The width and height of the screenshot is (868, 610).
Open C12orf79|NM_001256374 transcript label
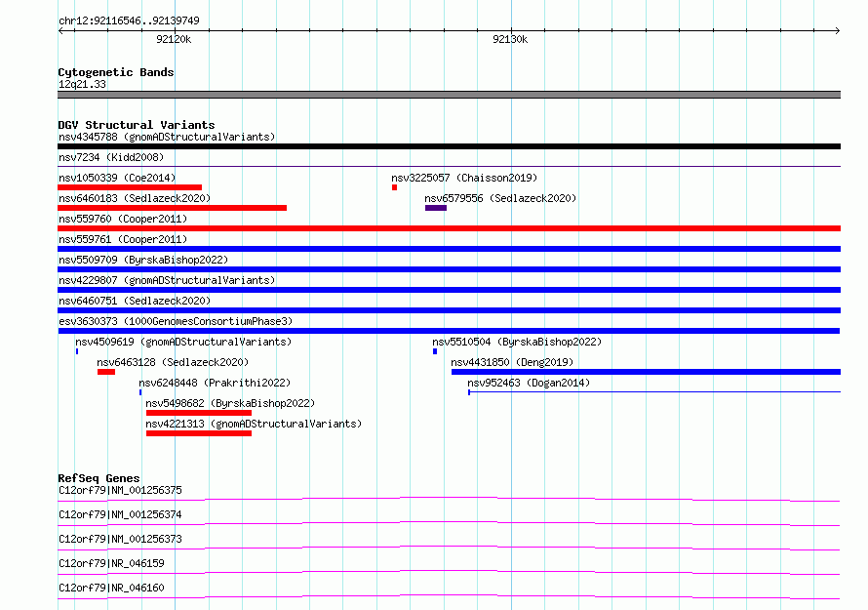(x=120, y=514)
